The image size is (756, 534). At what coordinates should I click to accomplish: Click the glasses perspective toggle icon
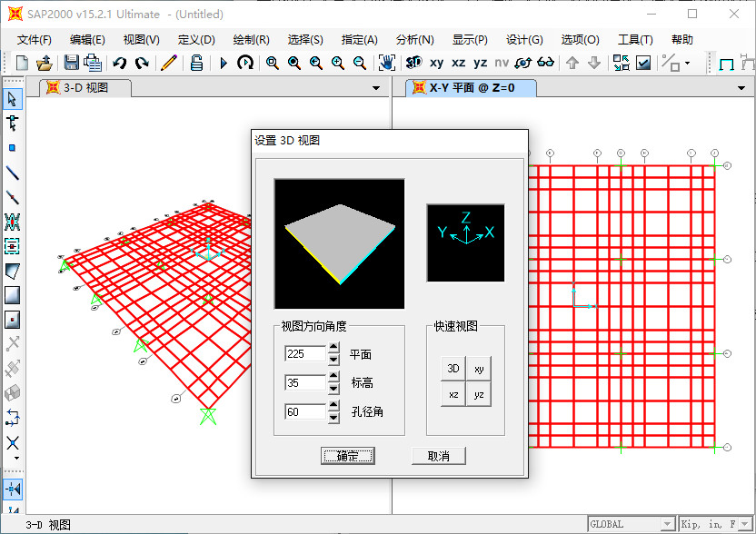[x=546, y=63]
